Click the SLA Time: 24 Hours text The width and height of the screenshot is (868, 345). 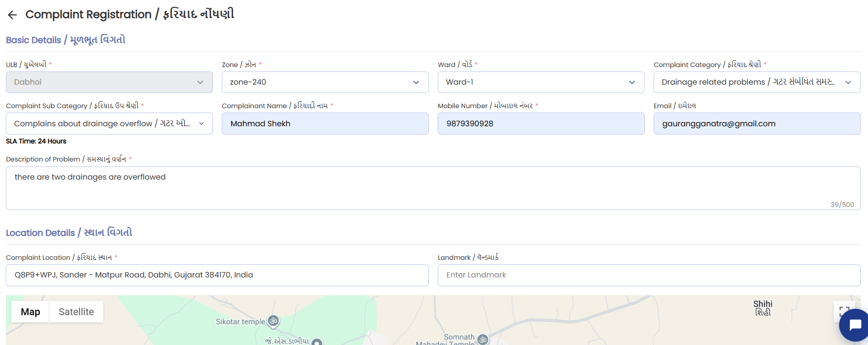tap(36, 141)
